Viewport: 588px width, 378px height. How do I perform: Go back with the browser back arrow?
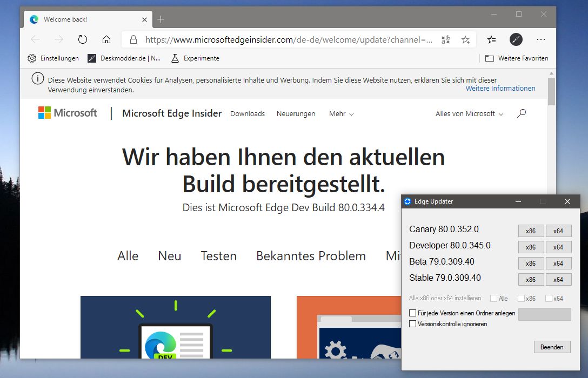point(35,39)
